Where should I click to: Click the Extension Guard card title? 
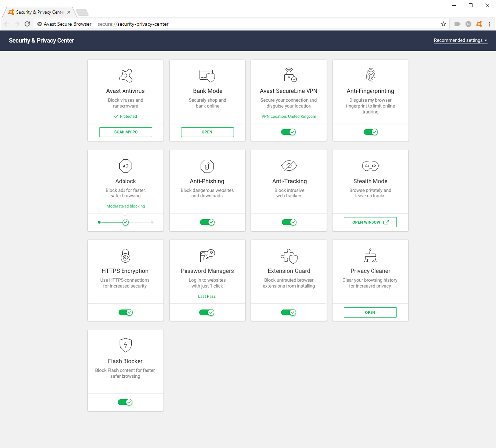(289, 271)
